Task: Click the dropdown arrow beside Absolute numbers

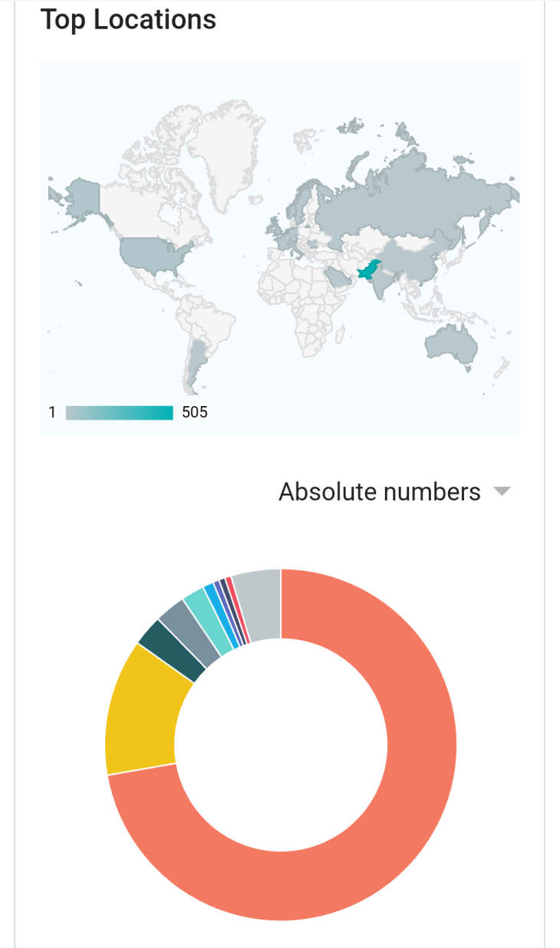Action: point(502,491)
